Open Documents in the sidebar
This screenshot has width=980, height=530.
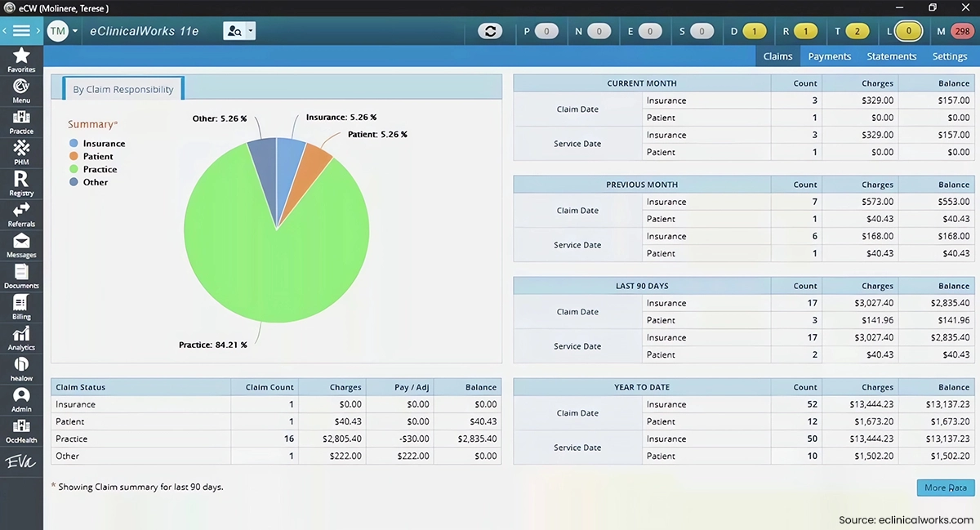21,277
